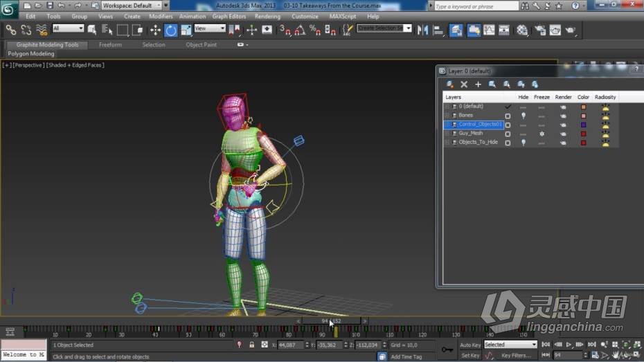
Task: Toggle Auto Key mode
Action: pos(470,345)
